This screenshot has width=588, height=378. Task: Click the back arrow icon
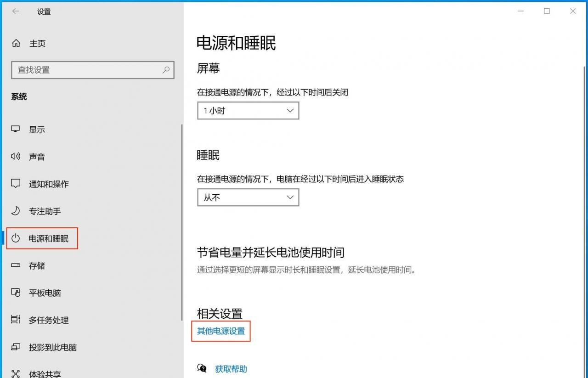(16, 11)
